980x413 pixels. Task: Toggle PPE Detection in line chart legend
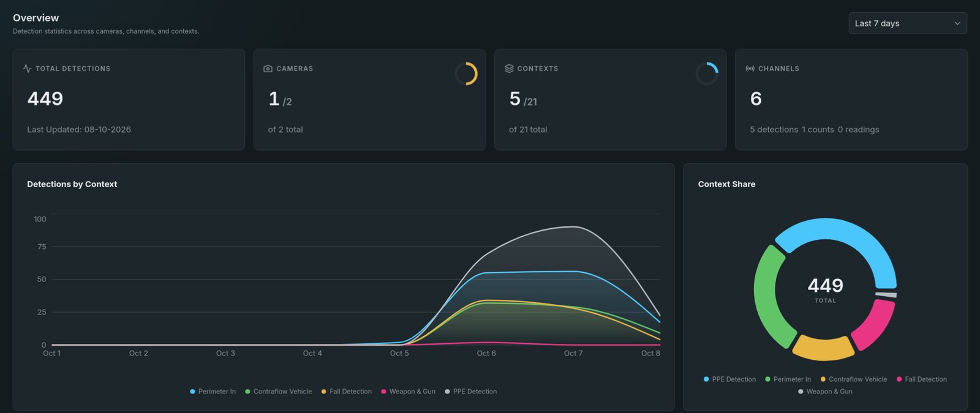coord(471,392)
